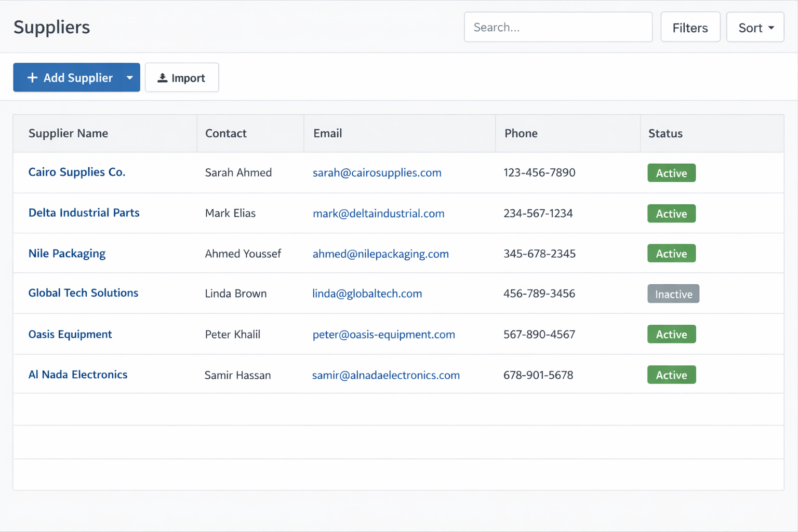Click the upload icon on Import button
The width and height of the screenshot is (798, 532).
point(163,78)
